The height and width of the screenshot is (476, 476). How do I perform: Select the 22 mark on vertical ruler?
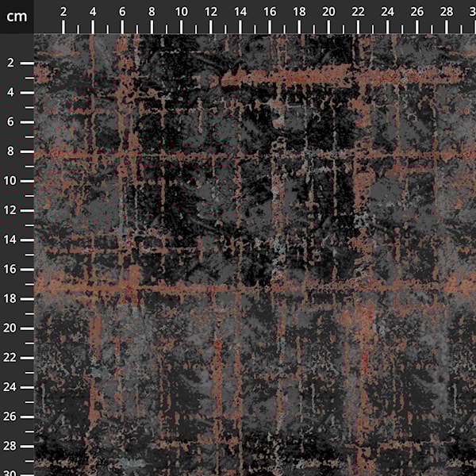pos(11,358)
